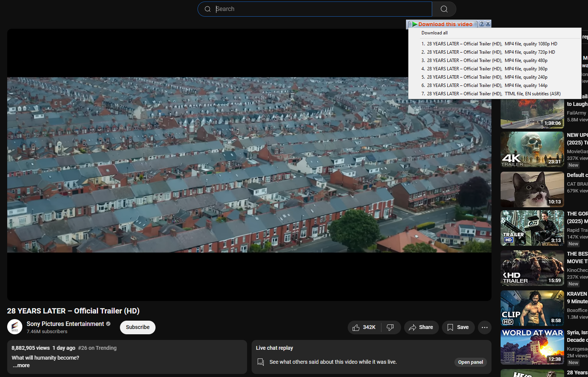Click the green Download this video button
Viewport: 588px width, 377px height.
(442, 24)
